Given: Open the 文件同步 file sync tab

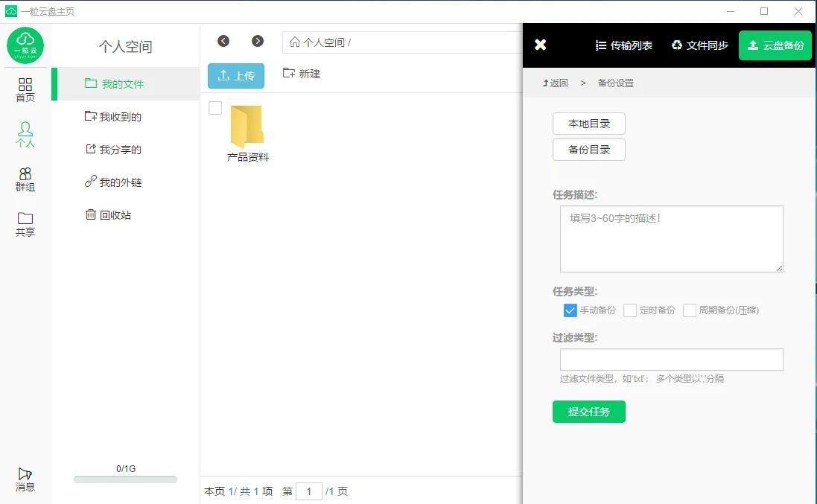Looking at the screenshot, I should point(700,45).
